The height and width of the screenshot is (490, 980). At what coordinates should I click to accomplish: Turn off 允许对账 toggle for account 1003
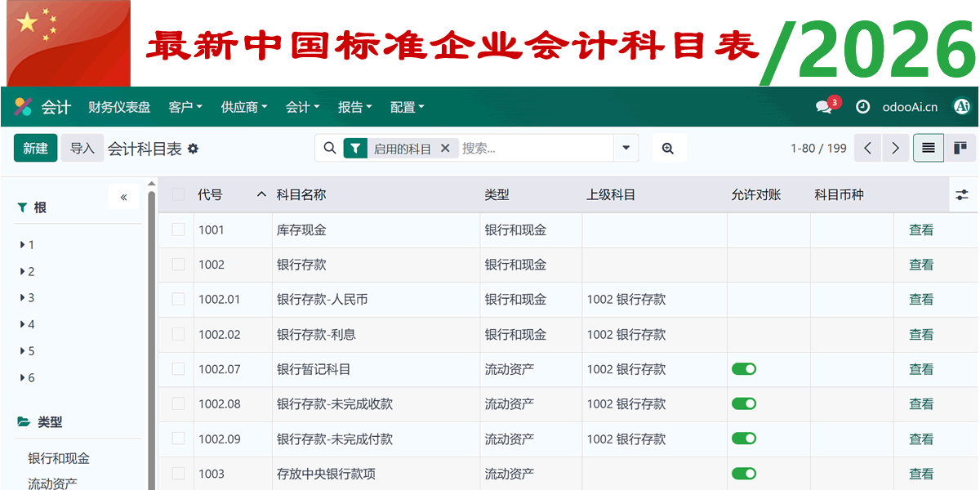744,474
